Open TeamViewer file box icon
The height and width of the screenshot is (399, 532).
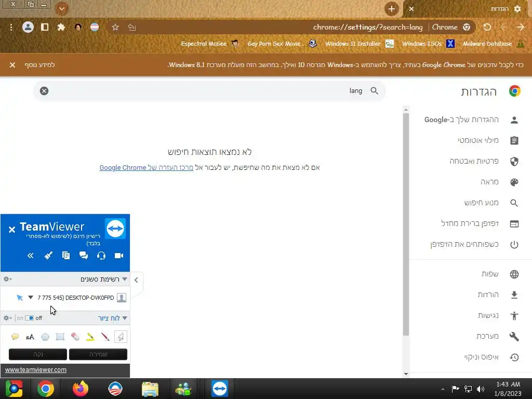pyautogui.click(x=66, y=256)
